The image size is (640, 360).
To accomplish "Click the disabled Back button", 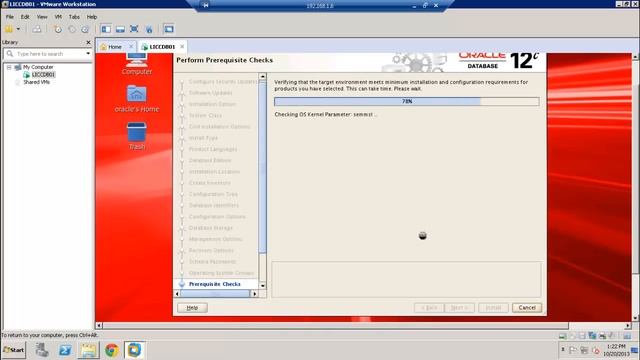I will point(429,307).
